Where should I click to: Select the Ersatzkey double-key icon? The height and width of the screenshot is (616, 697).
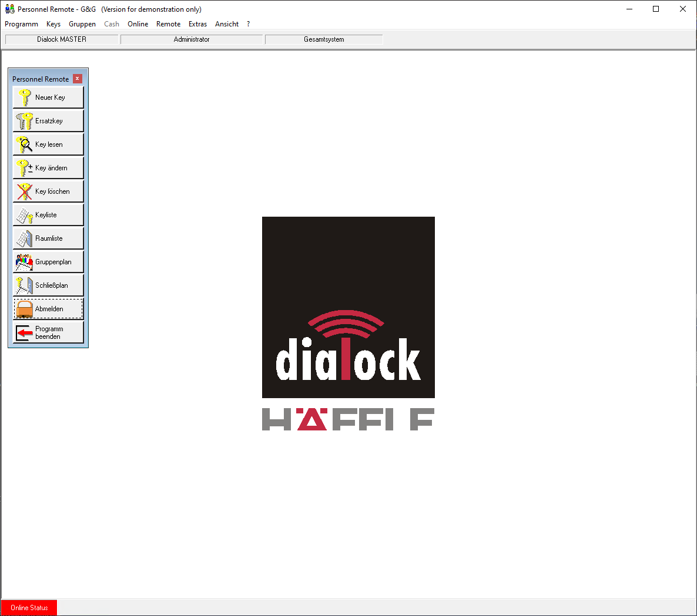[x=24, y=121]
